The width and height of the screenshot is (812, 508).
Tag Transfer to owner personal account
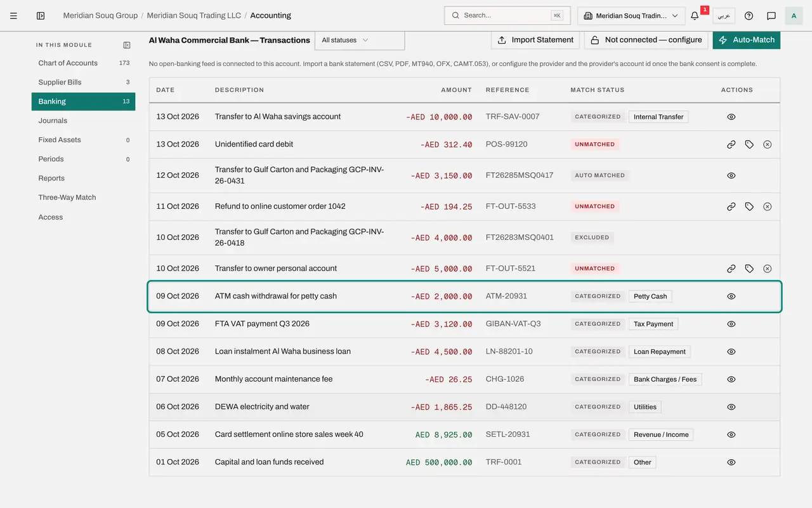coord(749,269)
